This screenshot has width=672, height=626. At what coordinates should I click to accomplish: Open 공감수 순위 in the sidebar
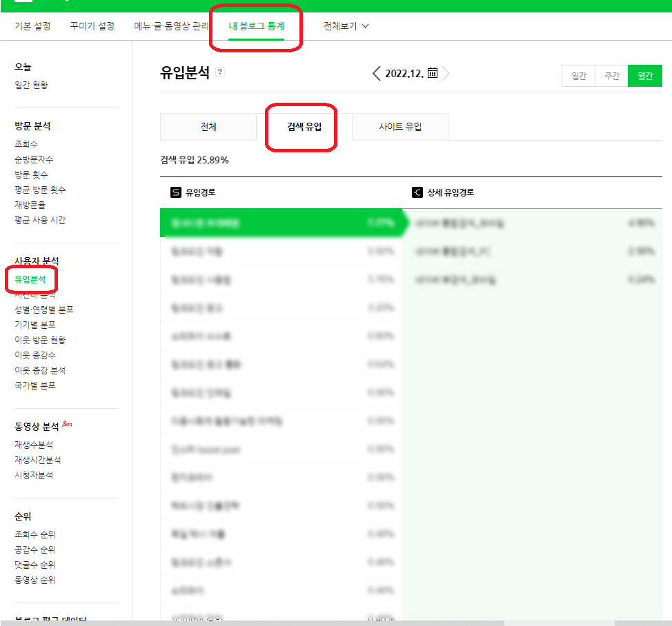[x=35, y=549]
